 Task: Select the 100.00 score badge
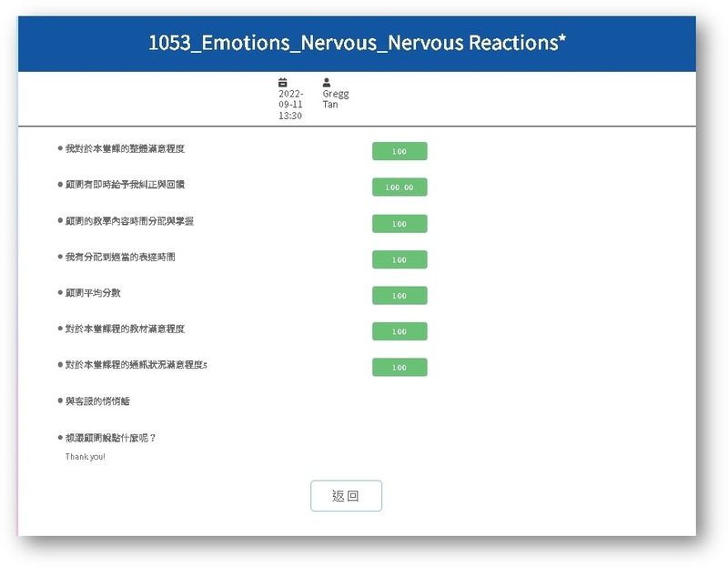[399, 188]
